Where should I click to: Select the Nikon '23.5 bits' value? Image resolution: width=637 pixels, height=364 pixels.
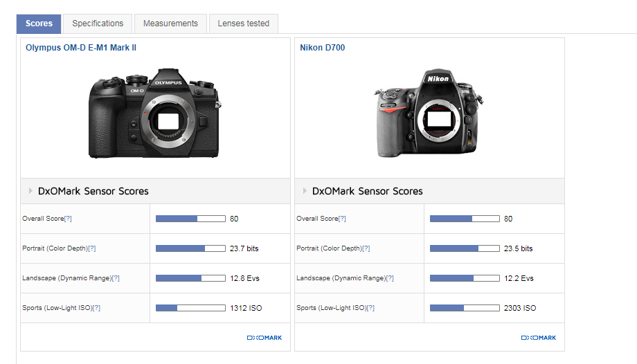(519, 248)
